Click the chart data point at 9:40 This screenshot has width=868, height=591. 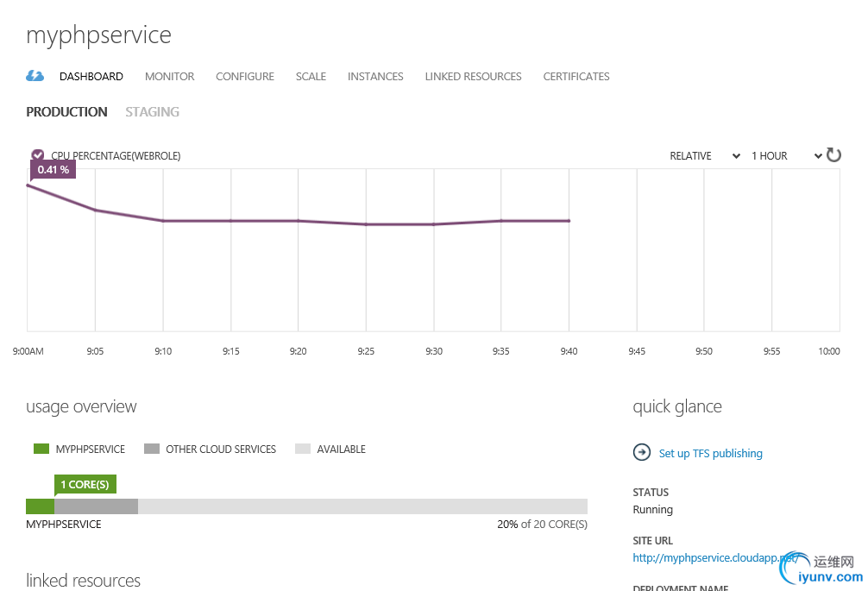coord(569,221)
